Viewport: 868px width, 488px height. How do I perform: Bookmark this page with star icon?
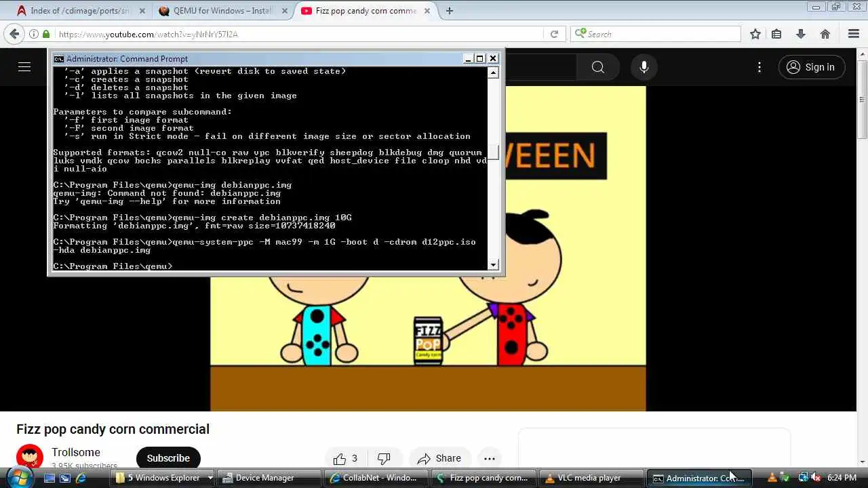755,34
